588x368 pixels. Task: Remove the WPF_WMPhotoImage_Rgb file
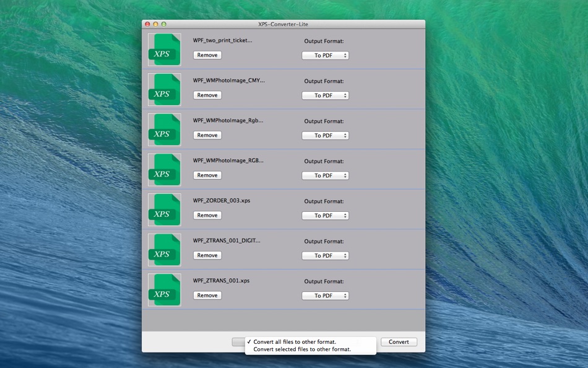click(x=207, y=135)
